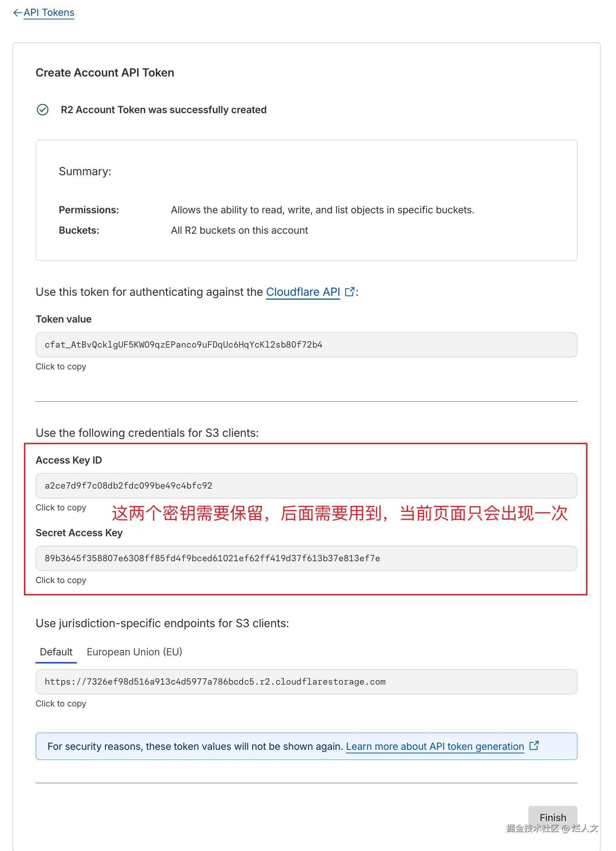Click the external-link icon in the security notice
Image resolution: width=616 pixels, height=851 pixels.
(x=534, y=746)
